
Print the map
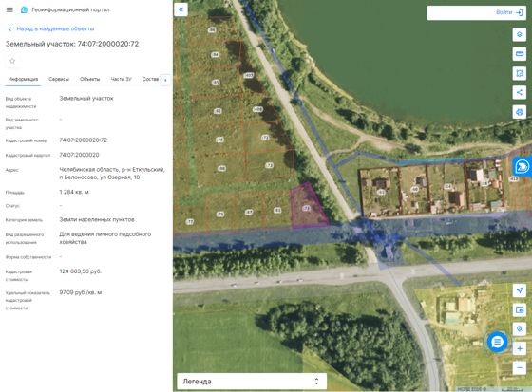(x=519, y=112)
